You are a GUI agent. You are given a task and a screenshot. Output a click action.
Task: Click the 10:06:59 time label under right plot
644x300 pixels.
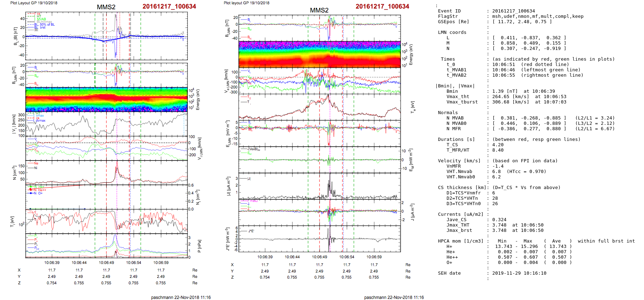[374, 257]
